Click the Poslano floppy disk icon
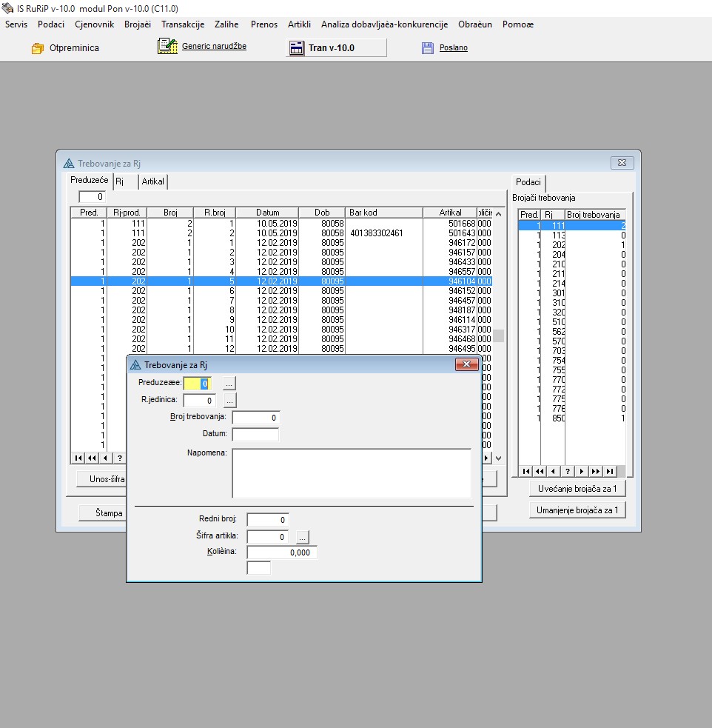Viewport: 712px width, 728px height. [428, 48]
